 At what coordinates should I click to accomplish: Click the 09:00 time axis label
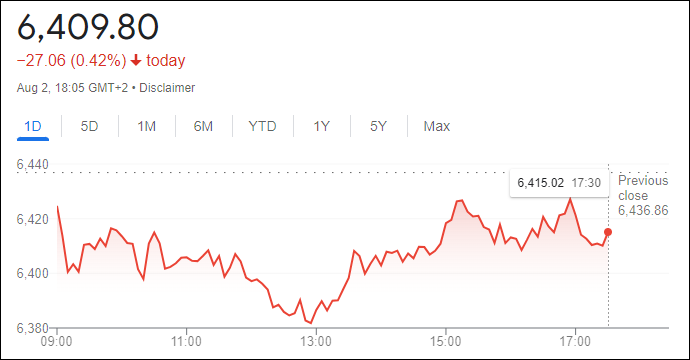click(56, 342)
